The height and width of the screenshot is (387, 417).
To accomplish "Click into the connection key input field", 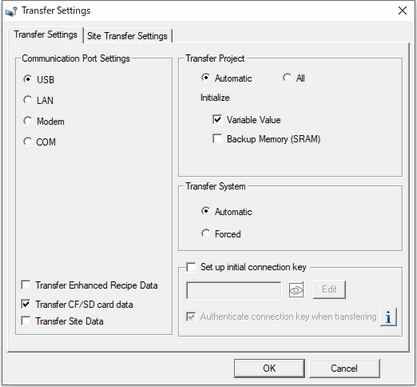I will (234, 290).
